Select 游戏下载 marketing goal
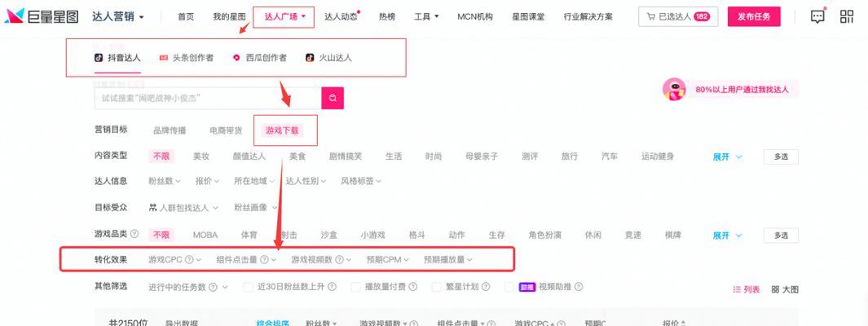Image resolution: width=868 pixels, height=326 pixels. (x=282, y=130)
